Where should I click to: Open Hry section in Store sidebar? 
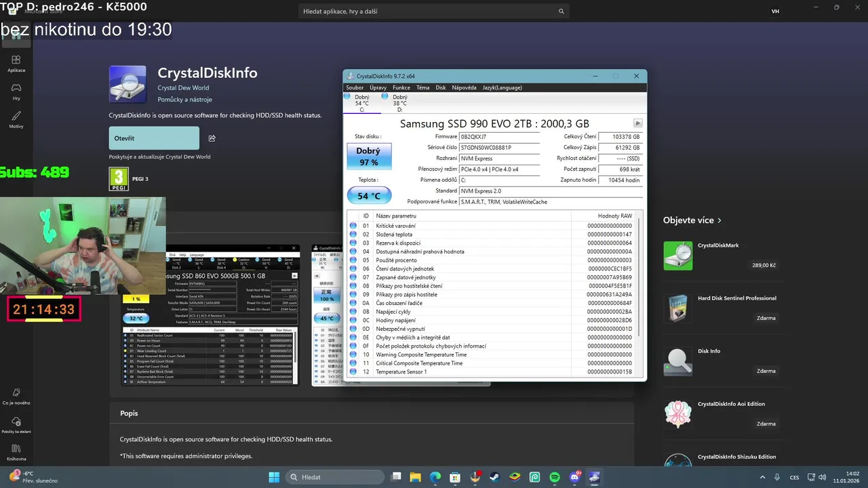click(16, 91)
